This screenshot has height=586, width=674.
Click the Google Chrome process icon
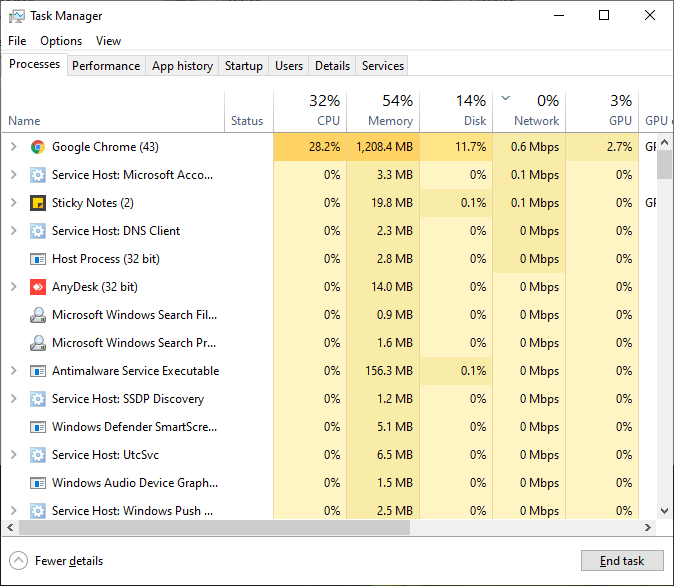[38, 147]
